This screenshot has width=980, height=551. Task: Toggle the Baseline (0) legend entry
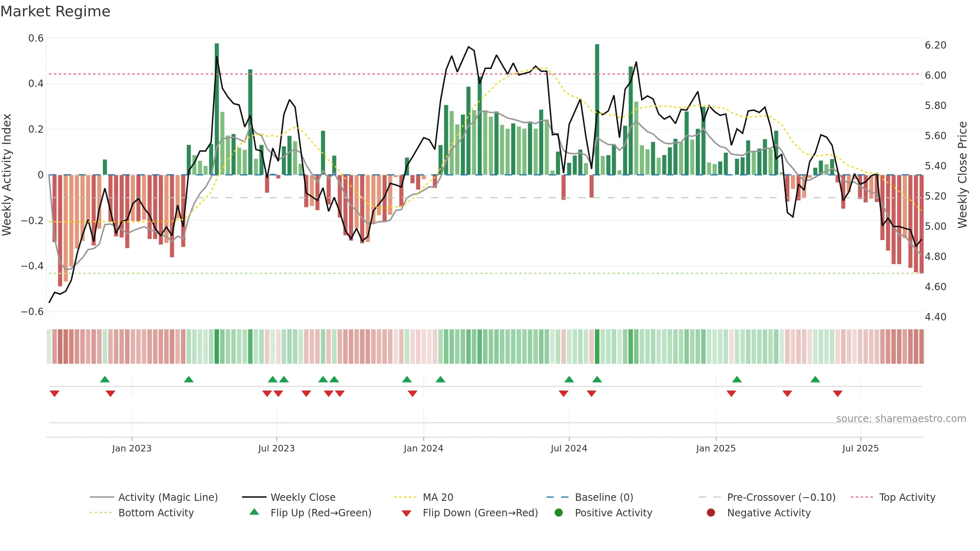pos(590,497)
